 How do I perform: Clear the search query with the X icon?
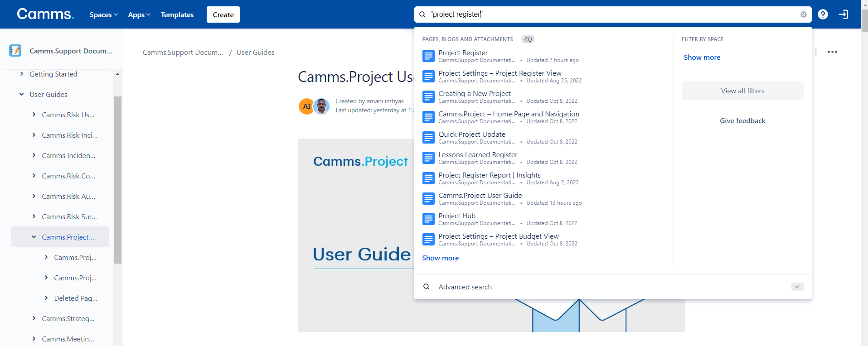803,14
